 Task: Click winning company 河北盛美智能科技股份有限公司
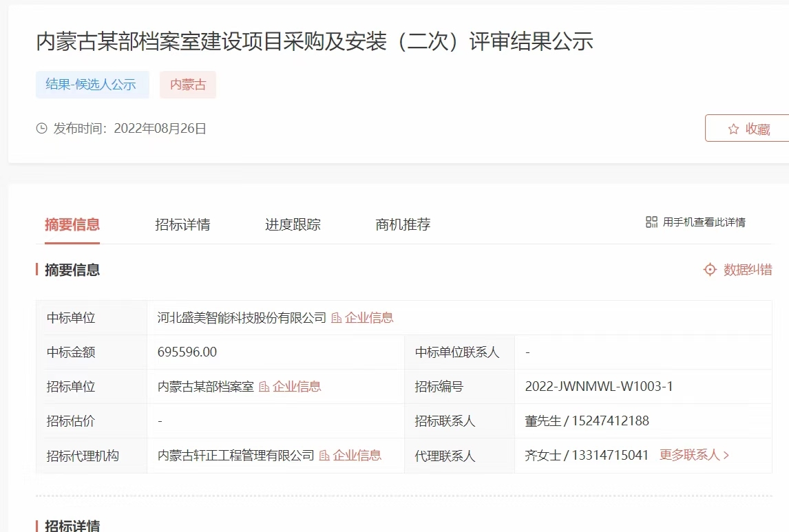coord(242,318)
